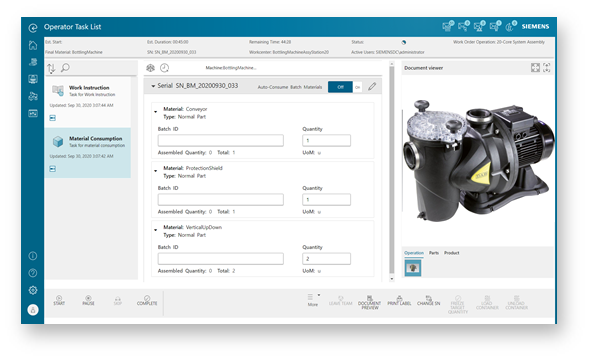This screenshot has width=590, height=362.
Task: Click the vertical scrollbar of materials list
Action: [x=392, y=171]
